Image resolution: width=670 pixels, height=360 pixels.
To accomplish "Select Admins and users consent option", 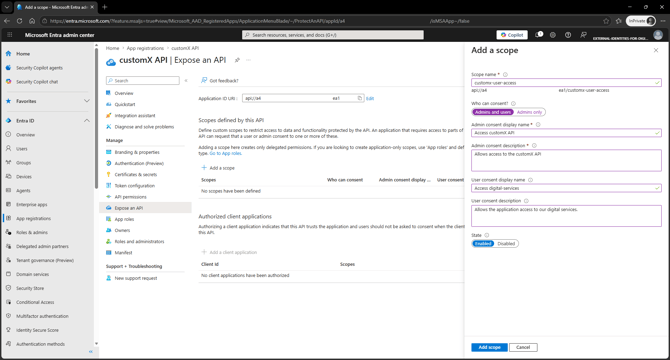I will pyautogui.click(x=493, y=112).
